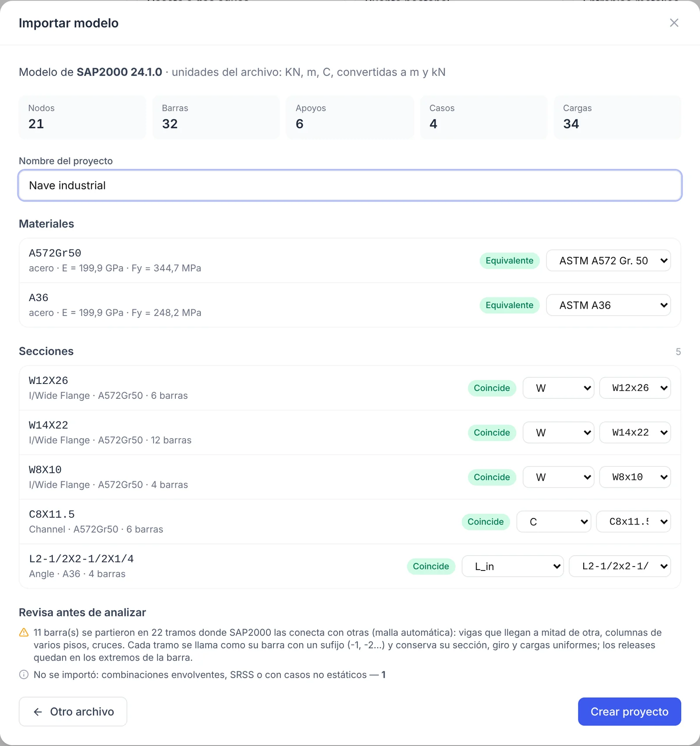Open the C family dropdown for C8X11.5

554,522
